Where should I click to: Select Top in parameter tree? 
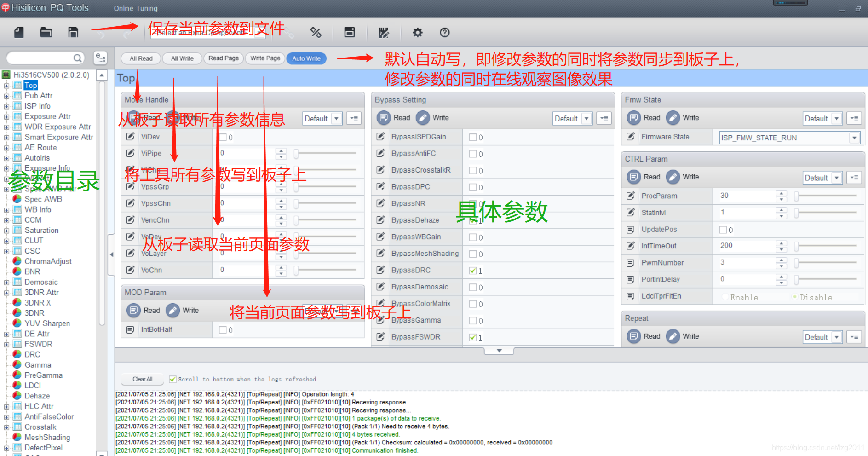click(31, 85)
